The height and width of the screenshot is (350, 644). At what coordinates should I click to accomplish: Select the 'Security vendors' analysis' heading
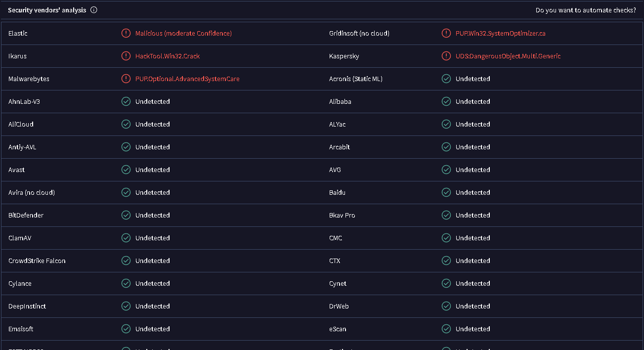pos(47,10)
